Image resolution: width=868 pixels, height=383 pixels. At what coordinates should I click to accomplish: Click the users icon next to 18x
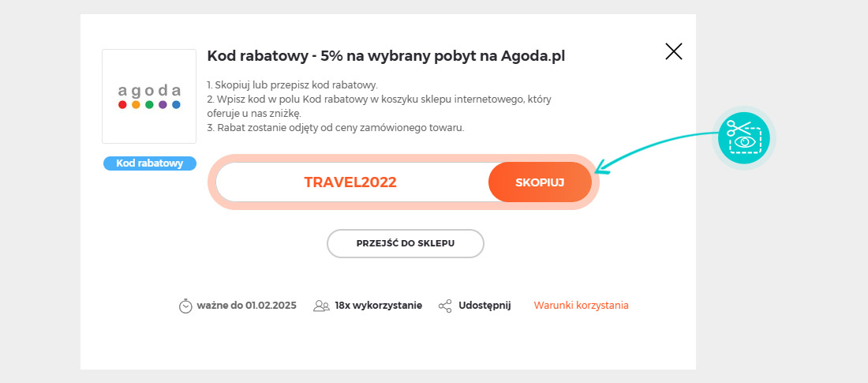pos(321,306)
